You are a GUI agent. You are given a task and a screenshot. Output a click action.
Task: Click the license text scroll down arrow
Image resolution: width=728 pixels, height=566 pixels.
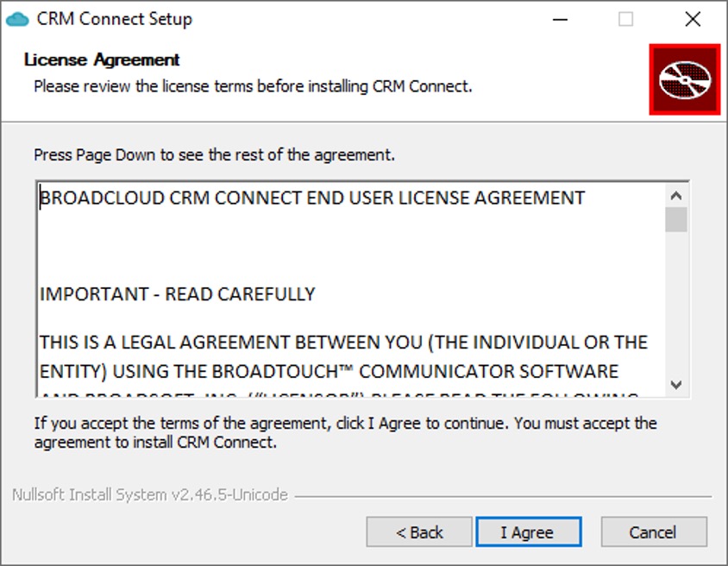pos(676,385)
